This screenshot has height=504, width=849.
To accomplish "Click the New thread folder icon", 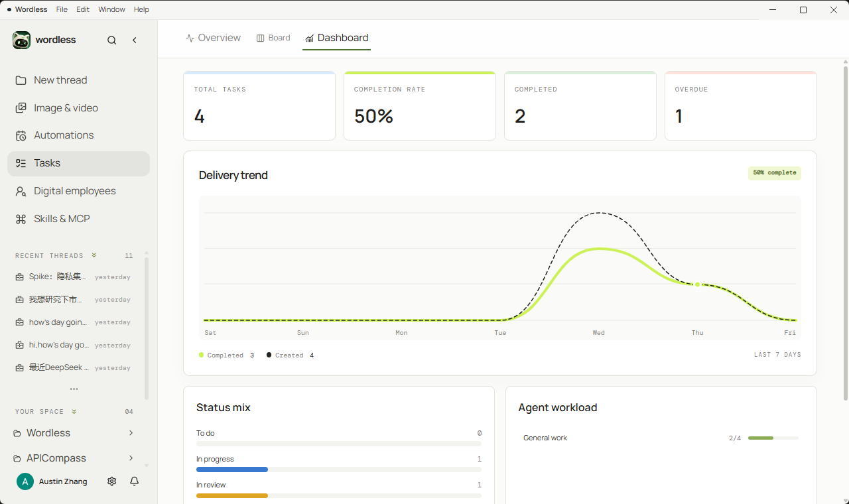I will (x=21, y=80).
